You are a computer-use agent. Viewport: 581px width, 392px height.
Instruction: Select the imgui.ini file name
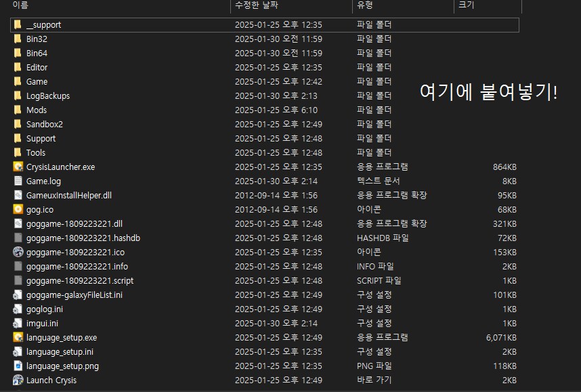point(42,324)
